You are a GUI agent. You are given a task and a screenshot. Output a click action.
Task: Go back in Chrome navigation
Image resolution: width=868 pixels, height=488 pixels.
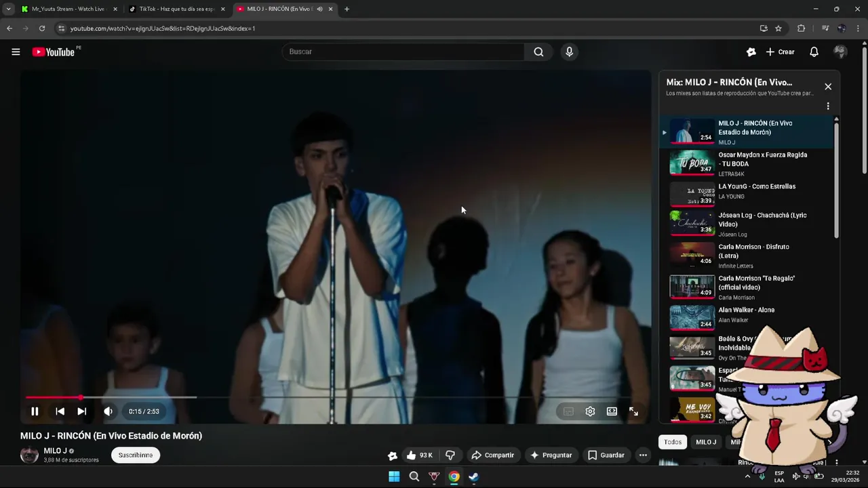coord(9,28)
